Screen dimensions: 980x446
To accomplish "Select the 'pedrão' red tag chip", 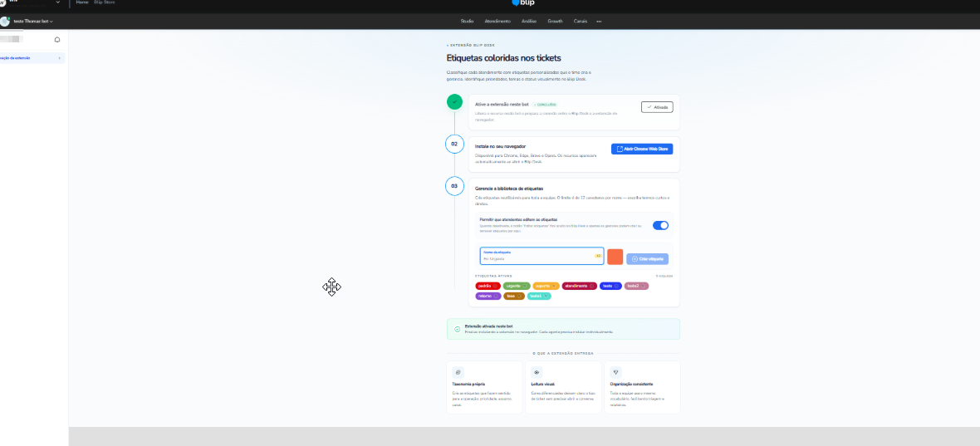I will [x=488, y=286].
